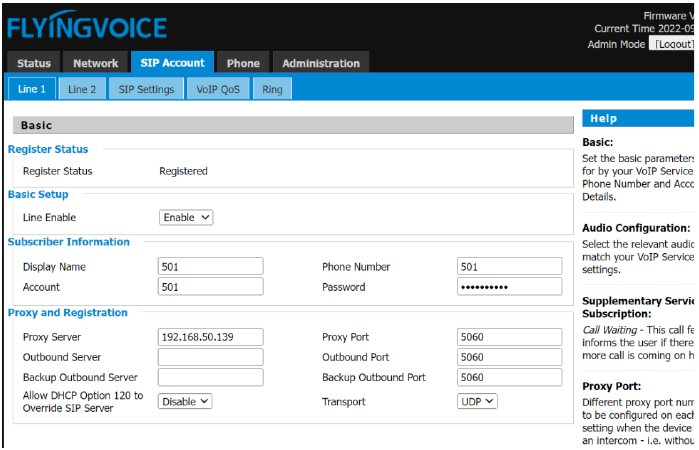Click the 'Register Status' section heading
The width and height of the screenshot is (699, 450).
[x=48, y=149]
